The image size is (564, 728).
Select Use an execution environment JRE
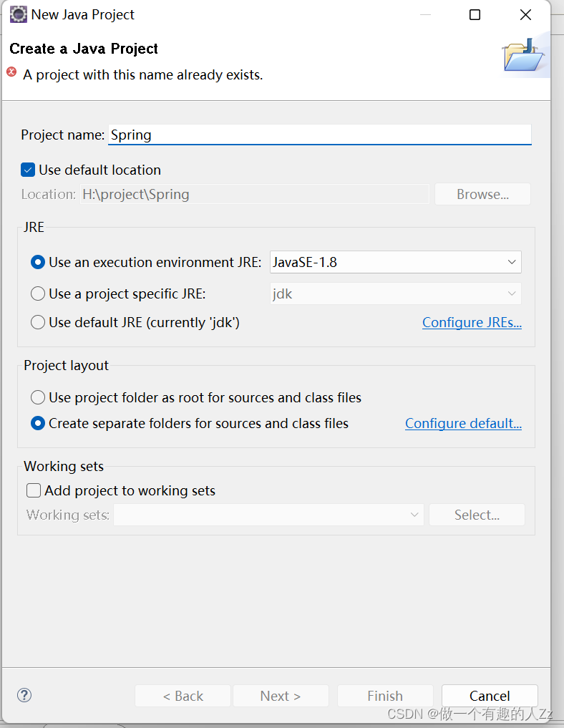pyautogui.click(x=38, y=262)
